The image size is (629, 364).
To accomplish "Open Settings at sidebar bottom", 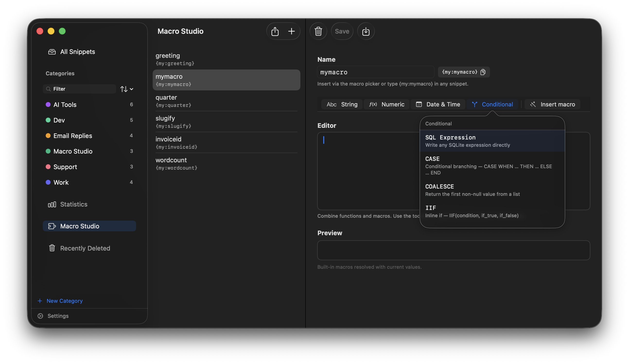I will [53, 316].
